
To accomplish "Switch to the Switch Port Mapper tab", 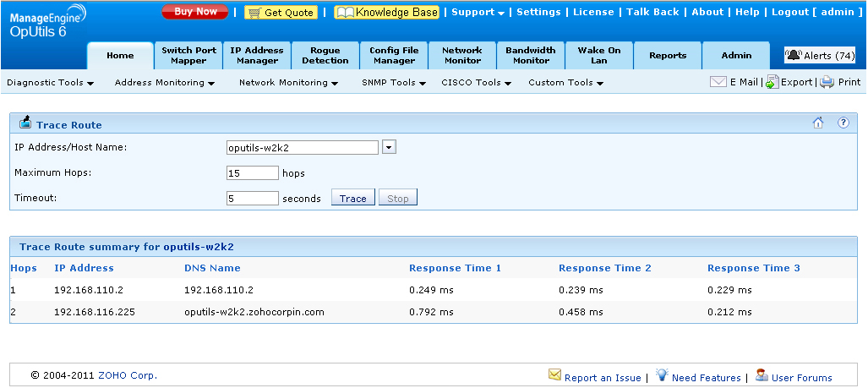I will [x=188, y=55].
